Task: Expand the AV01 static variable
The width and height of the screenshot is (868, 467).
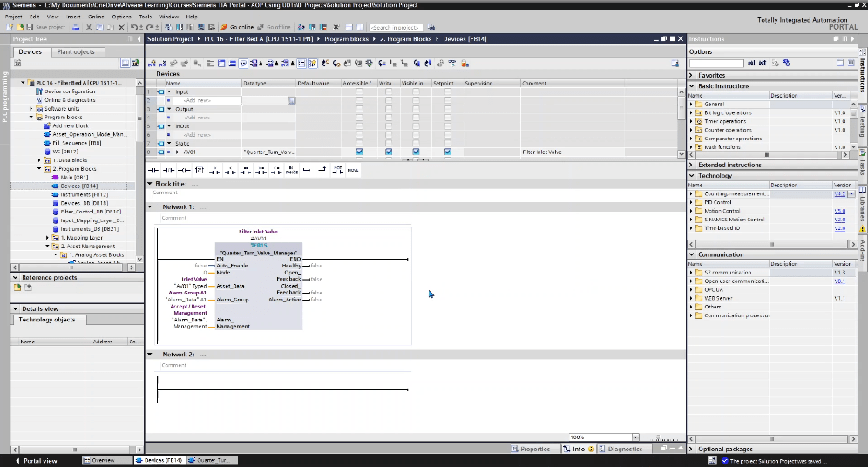Action: tap(178, 152)
